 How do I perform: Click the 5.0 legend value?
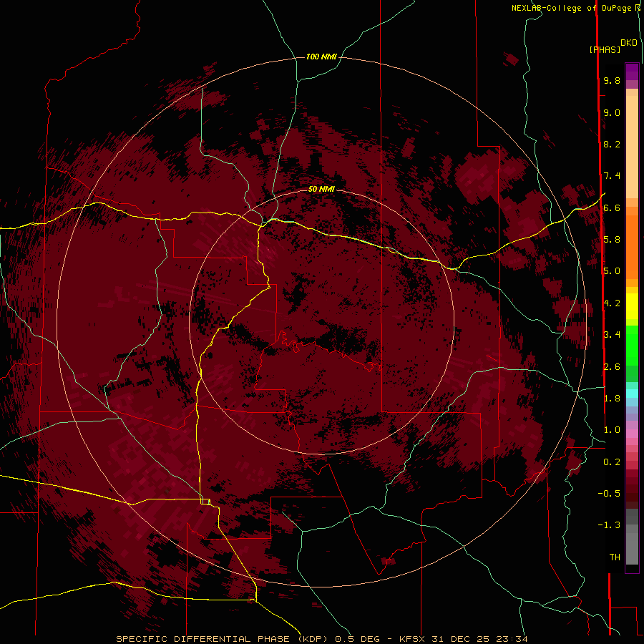pos(612,271)
